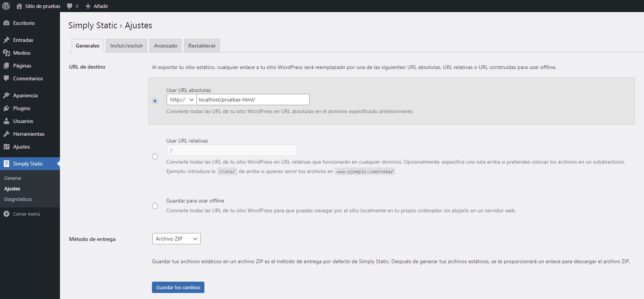Click the home icon beside Sitio de pruebas

pos(19,6)
